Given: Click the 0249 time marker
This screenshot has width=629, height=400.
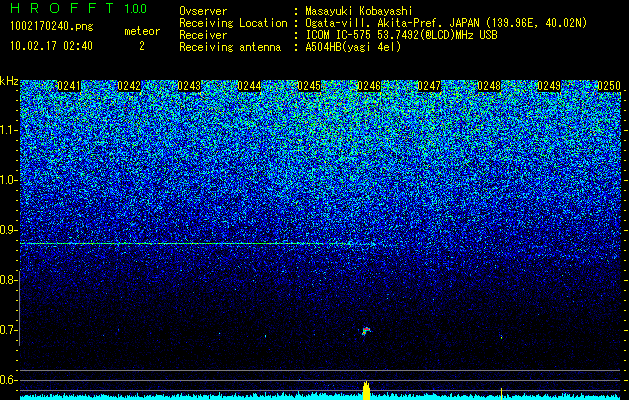Looking at the screenshot, I should coord(549,86).
